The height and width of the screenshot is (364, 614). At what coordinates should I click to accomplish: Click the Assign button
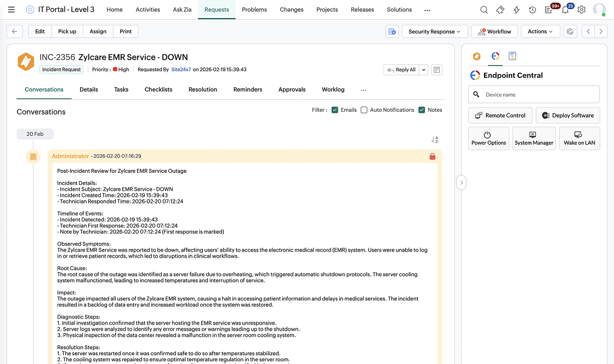[x=98, y=31]
